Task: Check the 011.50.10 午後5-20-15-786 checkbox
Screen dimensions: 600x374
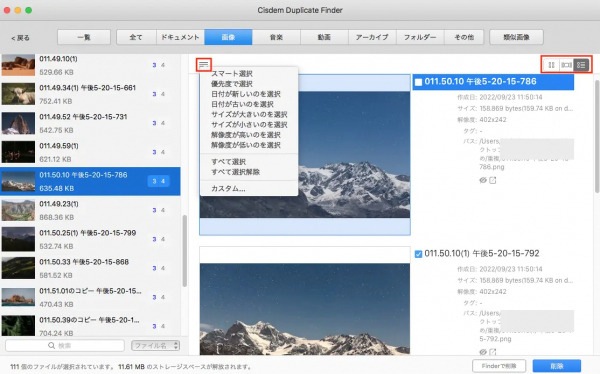Action: [419, 82]
